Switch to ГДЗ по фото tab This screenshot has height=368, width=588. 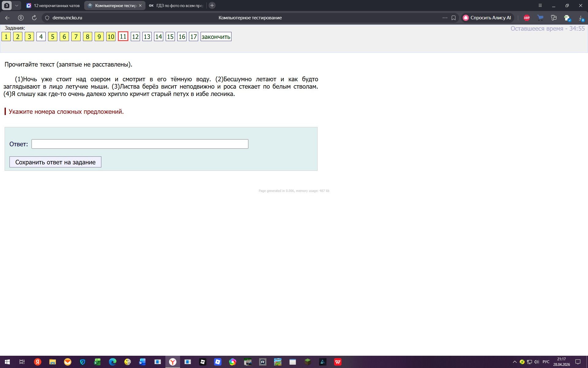[x=176, y=6]
